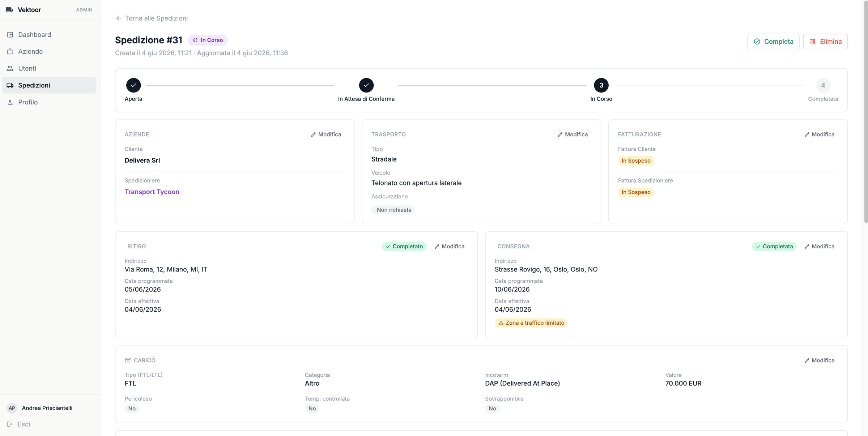Click the Non richiesta insurance badge
The width and height of the screenshot is (868, 436).
point(393,210)
